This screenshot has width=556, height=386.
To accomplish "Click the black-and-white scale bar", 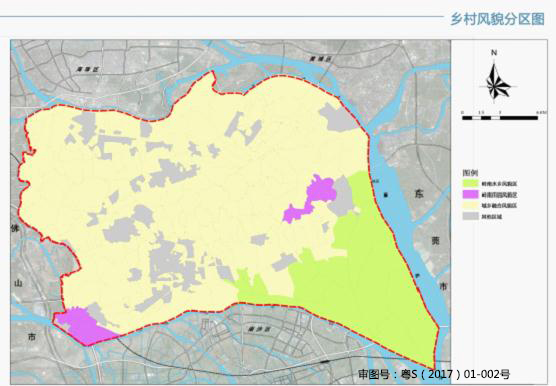I will tap(500, 118).
